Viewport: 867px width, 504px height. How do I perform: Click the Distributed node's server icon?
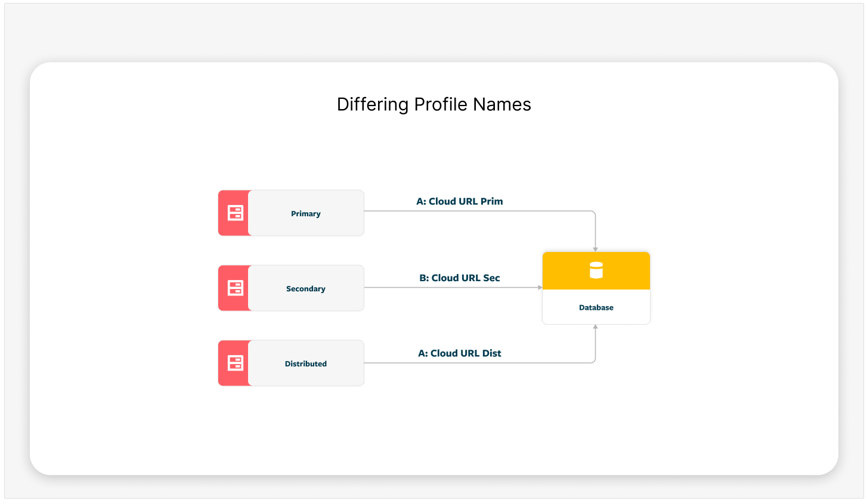click(236, 363)
